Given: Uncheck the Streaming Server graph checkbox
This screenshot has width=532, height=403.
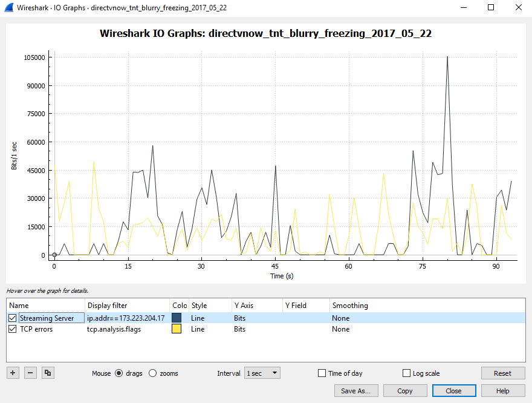Looking at the screenshot, I should pos(13,318).
